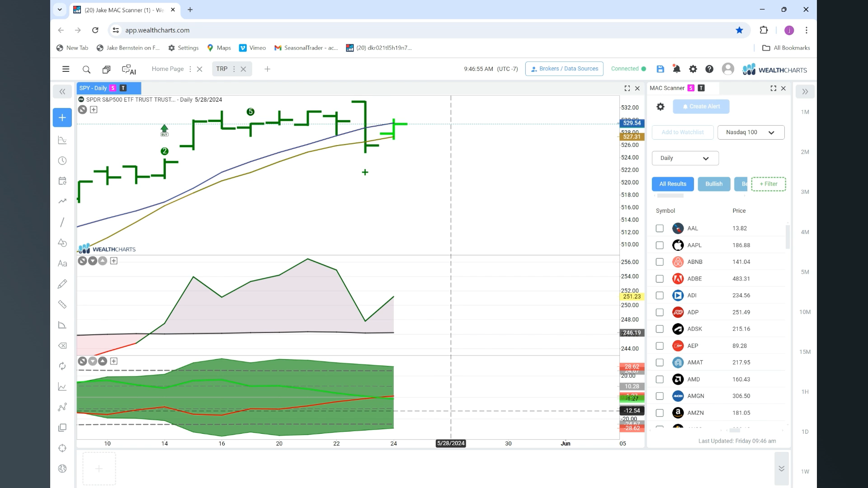Open the help question mark icon
Image resolution: width=868 pixels, height=488 pixels.
tap(709, 69)
